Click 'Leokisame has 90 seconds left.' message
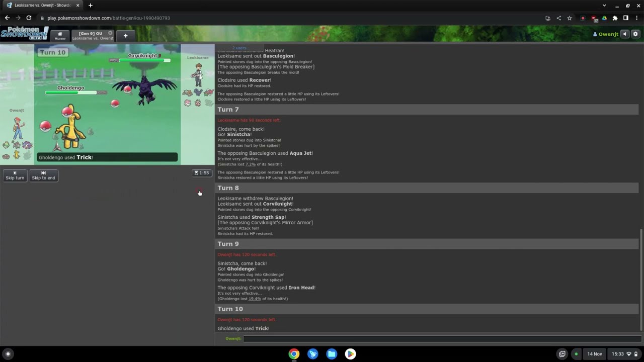This screenshot has height=362, width=644. click(x=249, y=121)
